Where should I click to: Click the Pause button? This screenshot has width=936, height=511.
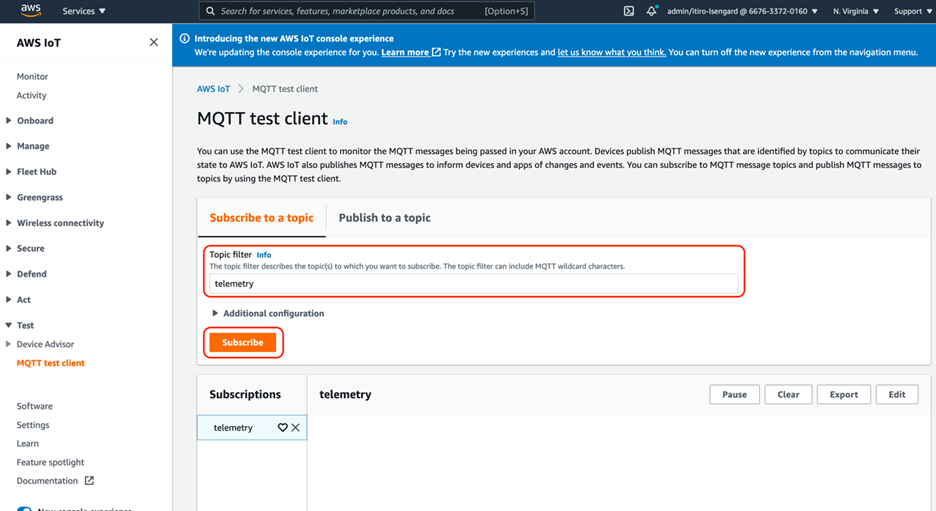pos(734,395)
